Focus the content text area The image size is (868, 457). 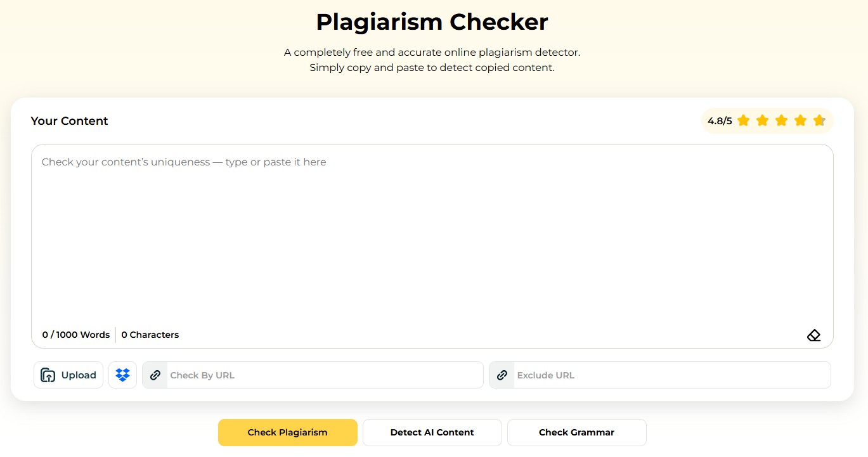tap(431, 241)
